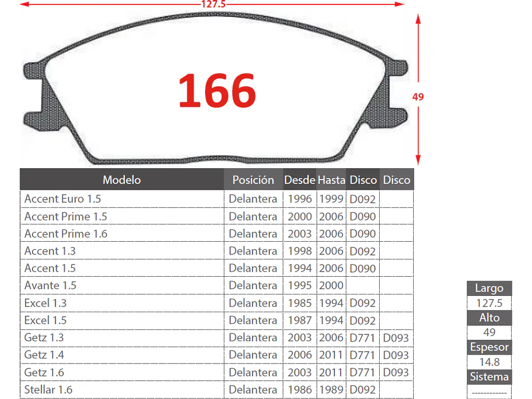532x399 pixels.
Task: Click the Accent Prime 1.6 model entry
Action: click(65, 233)
